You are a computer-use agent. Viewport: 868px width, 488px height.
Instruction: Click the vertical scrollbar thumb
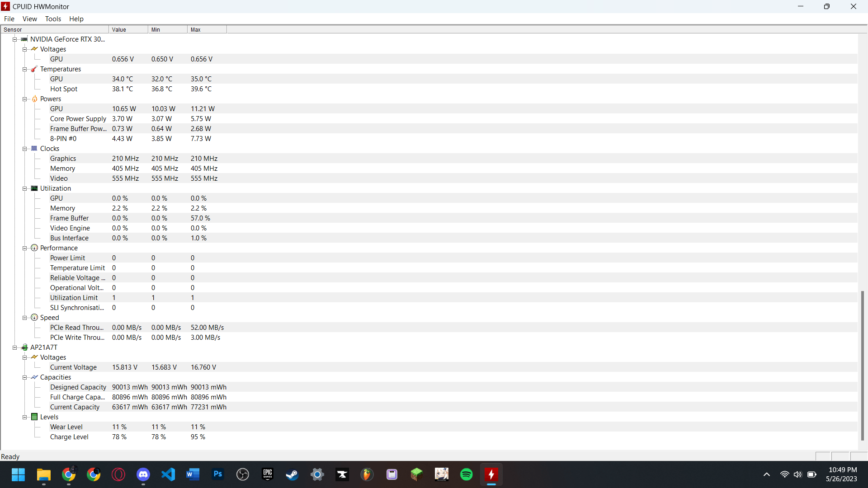(x=862, y=366)
